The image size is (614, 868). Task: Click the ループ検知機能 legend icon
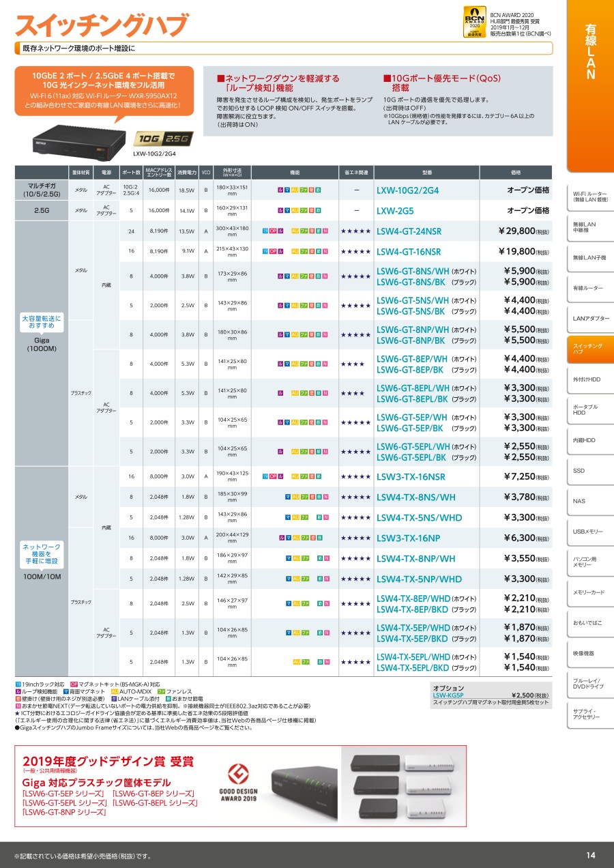tap(18, 691)
